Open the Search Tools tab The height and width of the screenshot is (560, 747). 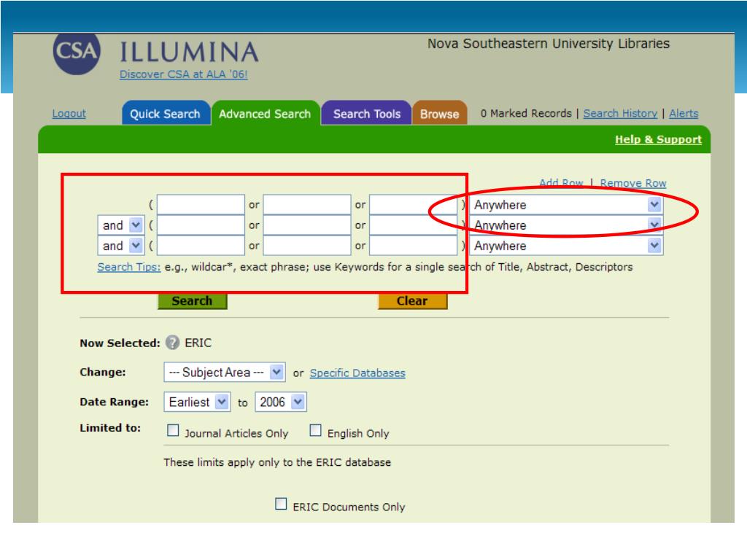pos(366,113)
